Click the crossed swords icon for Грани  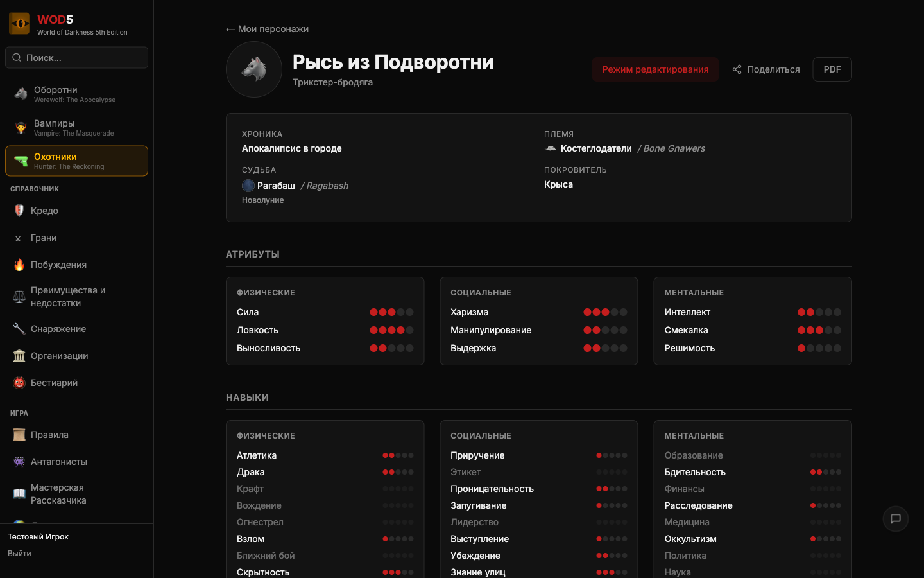pyautogui.click(x=18, y=238)
